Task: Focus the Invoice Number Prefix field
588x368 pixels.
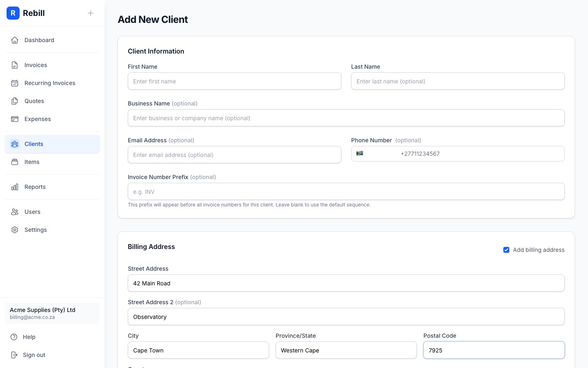Action: tap(346, 191)
